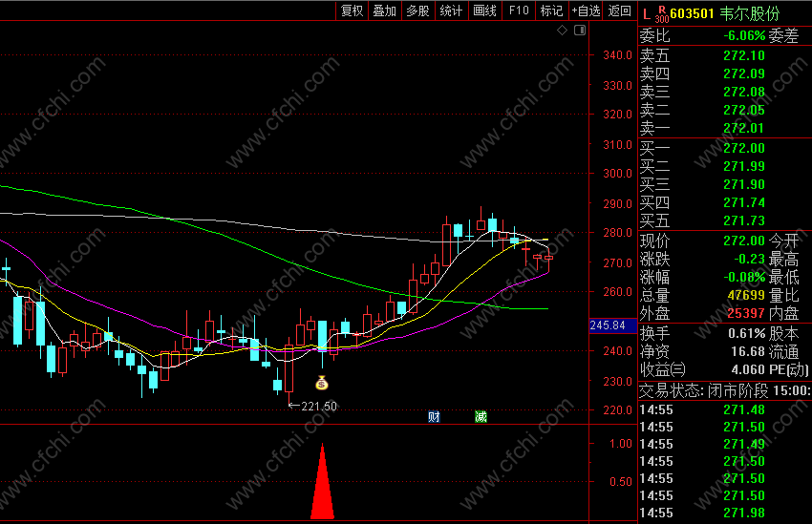Click the diamond icon above chart
The image size is (812, 524).
tap(562, 31)
